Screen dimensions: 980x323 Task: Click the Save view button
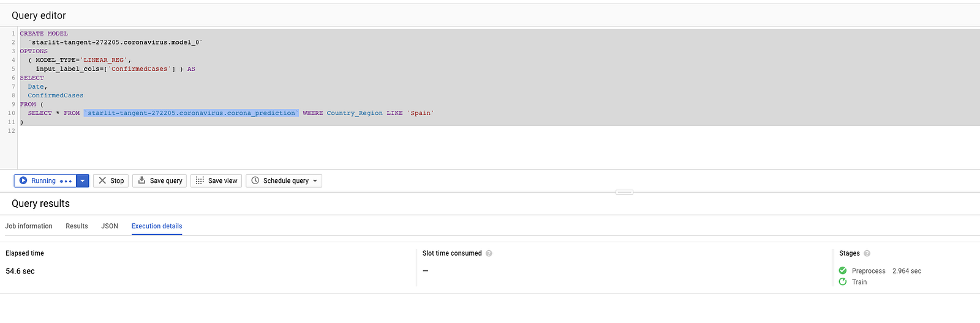click(x=216, y=180)
